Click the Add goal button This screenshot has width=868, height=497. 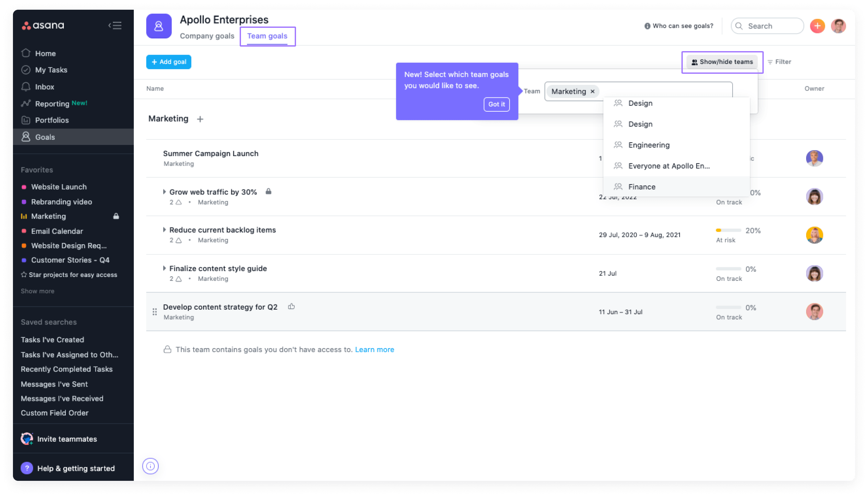click(168, 62)
